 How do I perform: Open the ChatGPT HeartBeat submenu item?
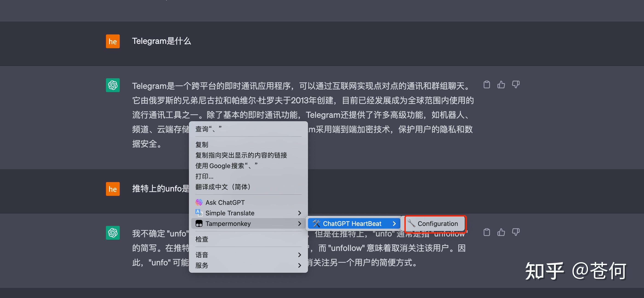[x=354, y=223]
